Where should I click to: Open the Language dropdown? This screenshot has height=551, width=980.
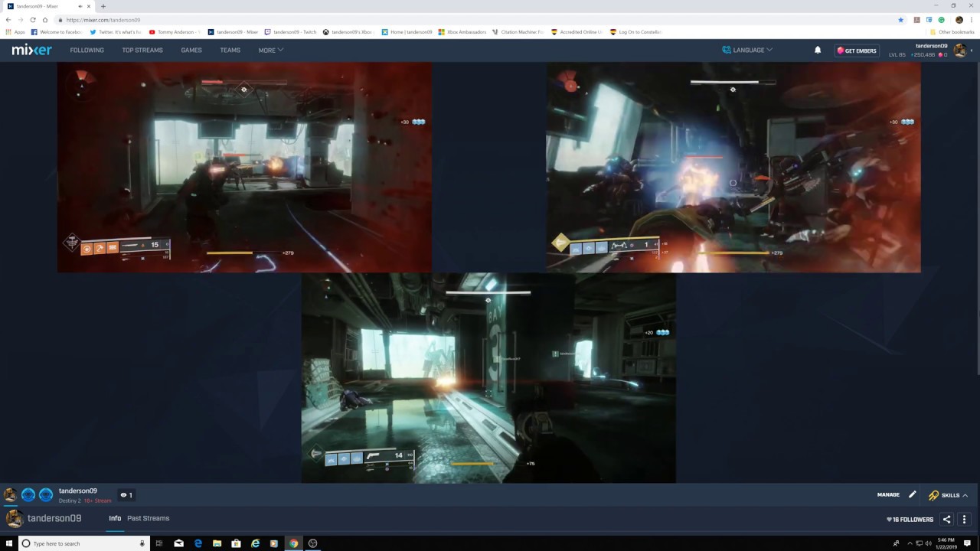point(747,50)
